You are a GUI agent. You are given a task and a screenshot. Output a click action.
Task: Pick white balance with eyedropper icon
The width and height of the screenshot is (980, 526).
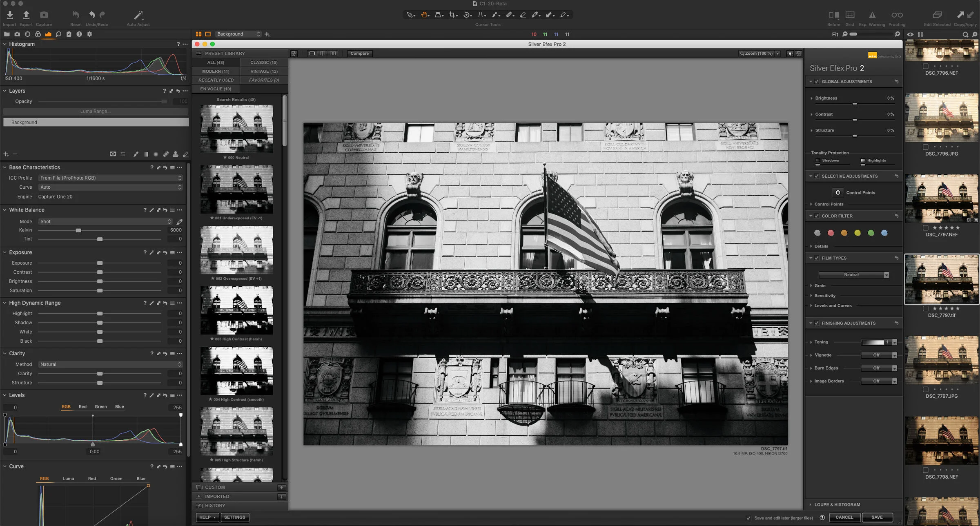coord(179,222)
